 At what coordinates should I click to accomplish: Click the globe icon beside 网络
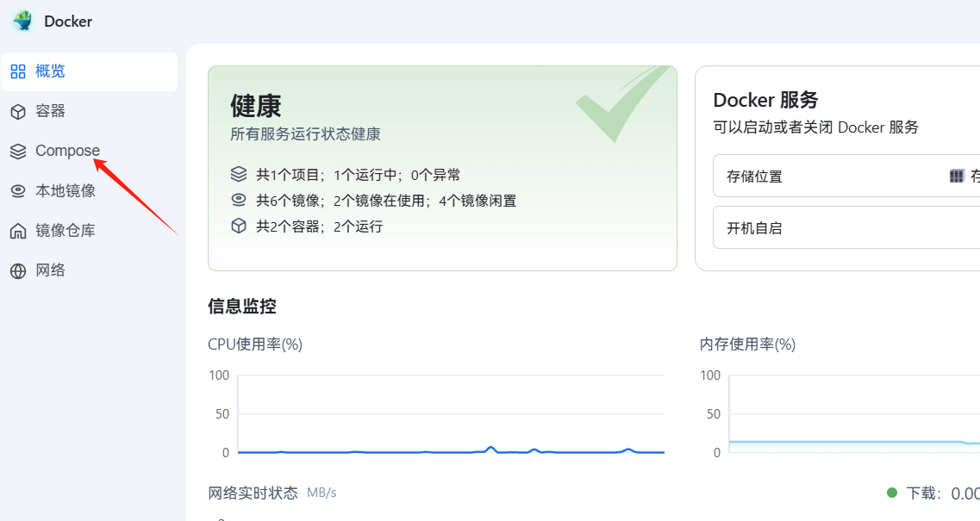[x=18, y=271]
